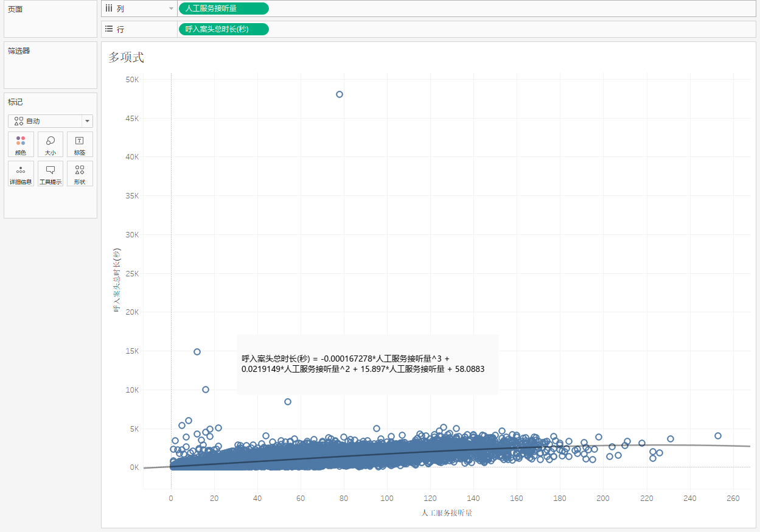Image resolution: width=760 pixels, height=532 pixels.
Task: Open the Detail (详细信息) marks card
Action: click(x=21, y=173)
